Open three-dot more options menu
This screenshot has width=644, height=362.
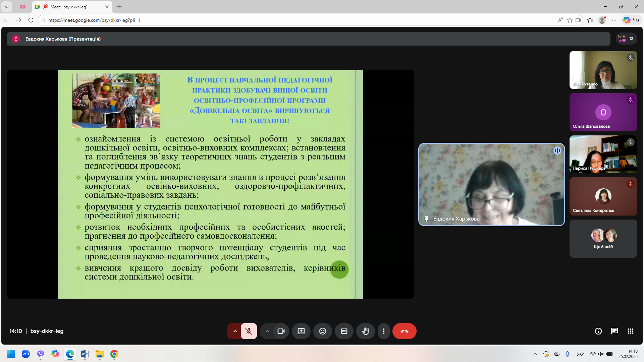click(x=383, y=331)
